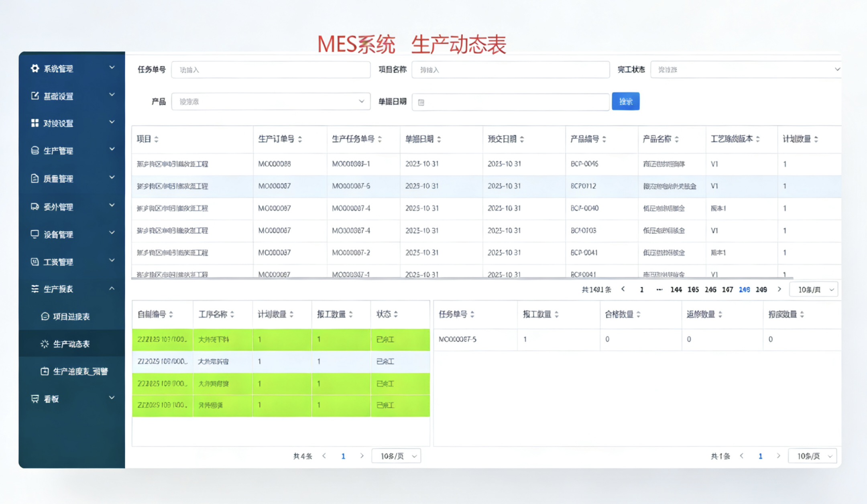Toggle sort on 计划数量 header in top table
The width and height of the screenshot is (867, 504).
point(816,139)
